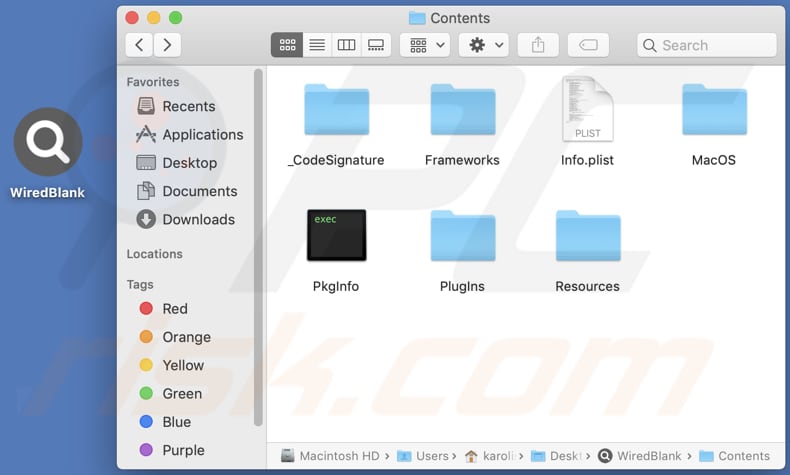Select the Resources folder icon
790x475 pixels.
[x=588, y=236]
